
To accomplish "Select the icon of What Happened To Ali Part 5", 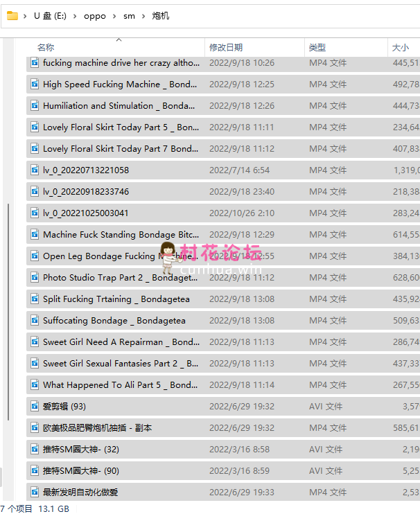I will pos(34,384).
